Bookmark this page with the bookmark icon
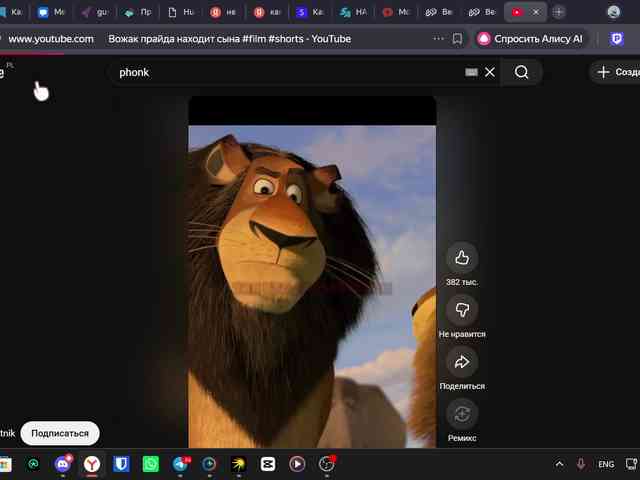Viewport: 640px width, 480px height. click(x=457, y=39)
